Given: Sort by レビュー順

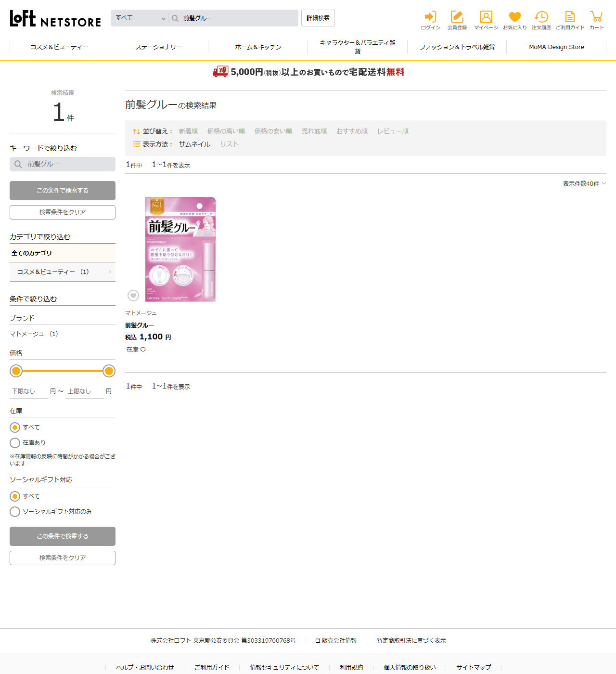Looking at the screenshot, I should [x=393, y=131].
